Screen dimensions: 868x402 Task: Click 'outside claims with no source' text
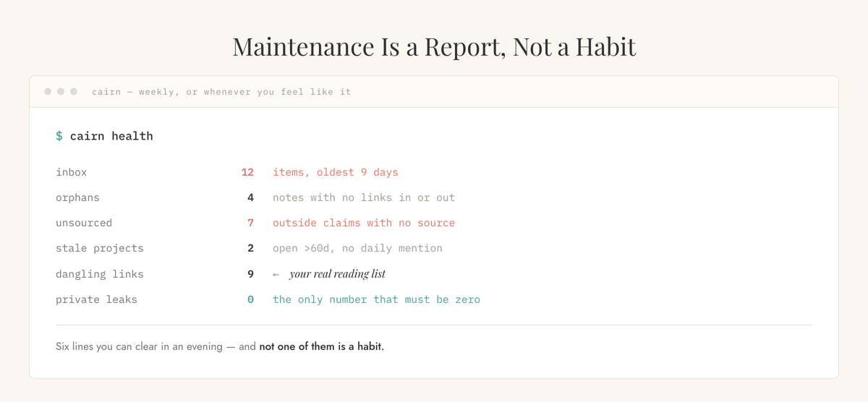pyautogui.click(x=364, y=223)
